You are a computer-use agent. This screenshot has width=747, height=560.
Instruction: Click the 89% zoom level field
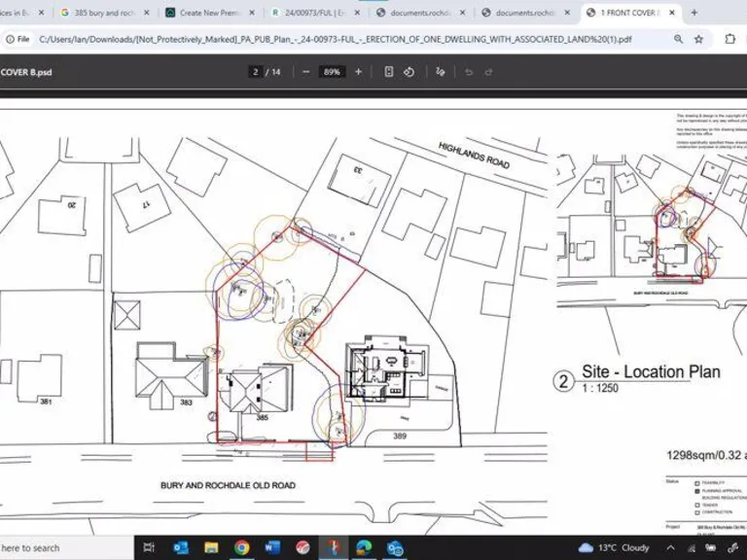tap(332, 72)
